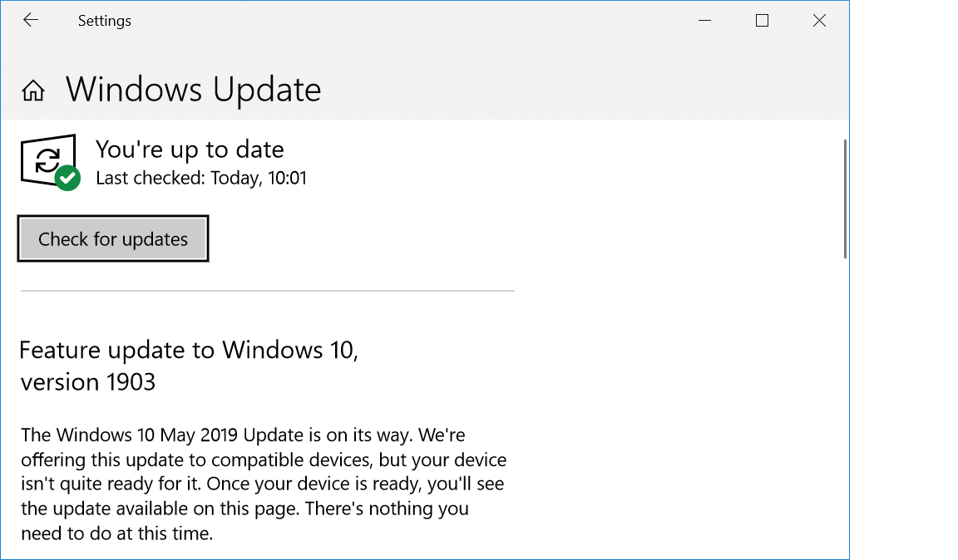This screenshot has height=560, width=958.
Task: Click the Windows Update page heading
Action: pos(193,90)
